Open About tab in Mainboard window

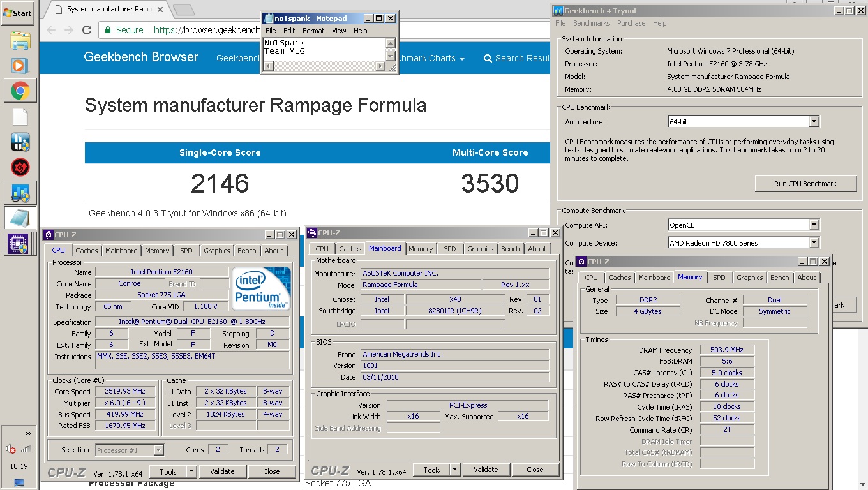537,249
